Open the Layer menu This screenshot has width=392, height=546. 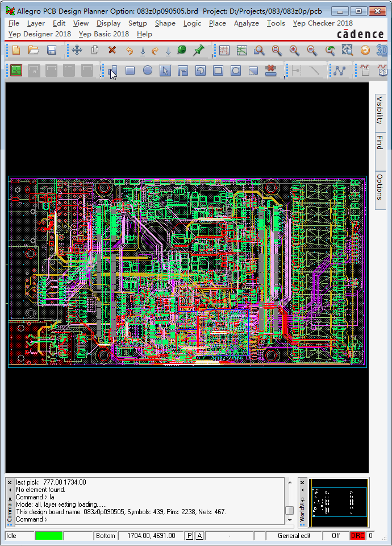(36, 23)
